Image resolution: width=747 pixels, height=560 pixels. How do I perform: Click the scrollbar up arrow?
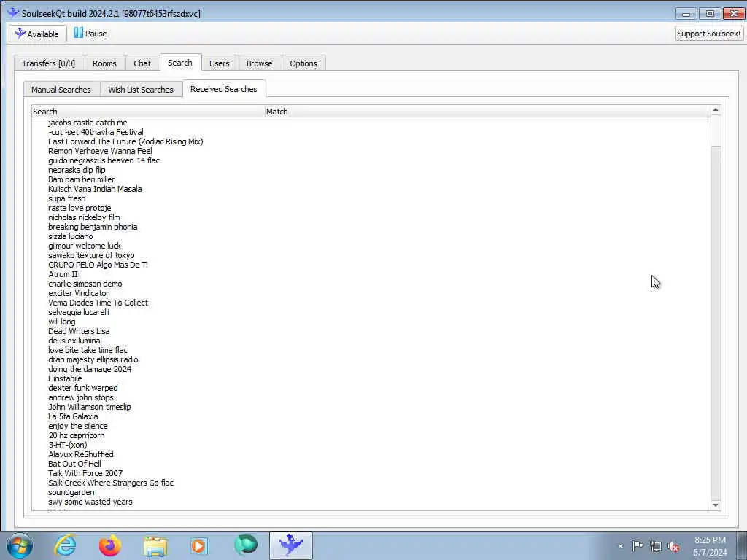[x=715, y=110]
